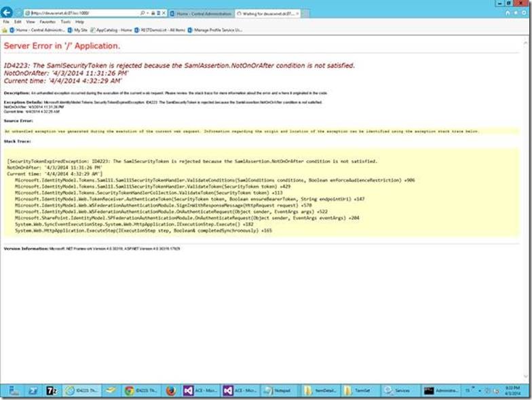The width and height of the screenshot is (532, 400).
Task: Open Favorites star icon at top right
Action: (516, 13)
